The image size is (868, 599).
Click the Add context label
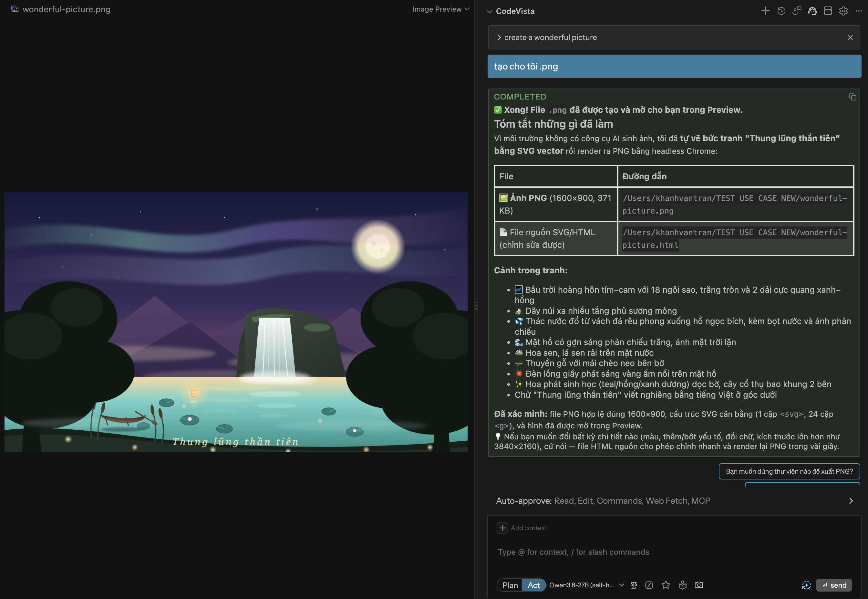(529, 528)
